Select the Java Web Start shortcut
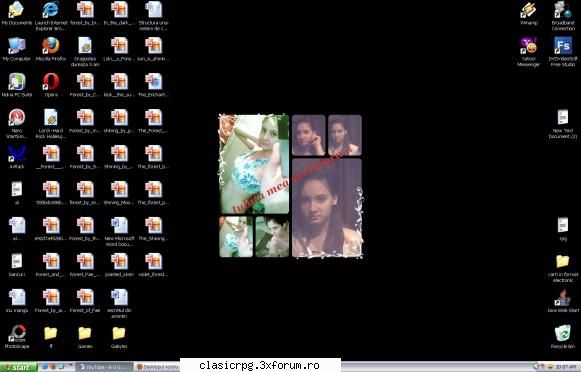 pos(563,301)
